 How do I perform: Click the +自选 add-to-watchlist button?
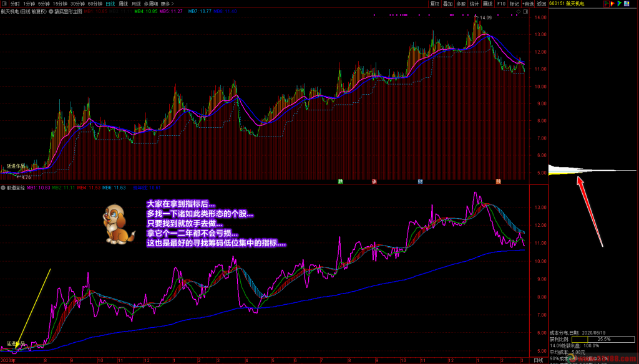(x=528, y=4)
